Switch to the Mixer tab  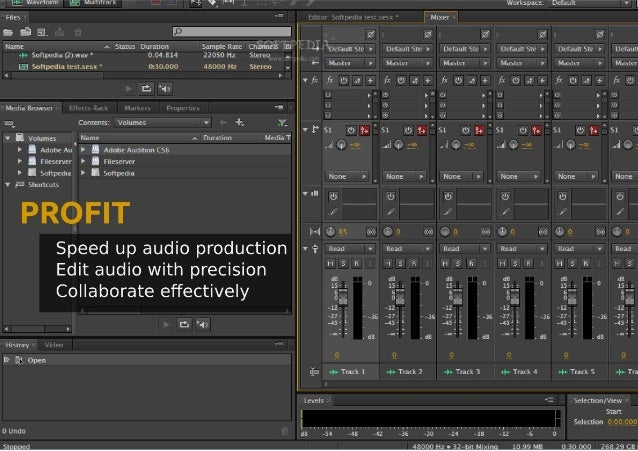pyautogui.click(x=438, y=17)
